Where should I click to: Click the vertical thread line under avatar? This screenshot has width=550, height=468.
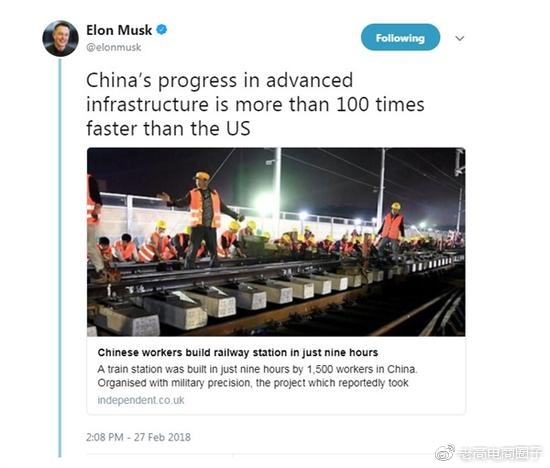click(60, 258)
